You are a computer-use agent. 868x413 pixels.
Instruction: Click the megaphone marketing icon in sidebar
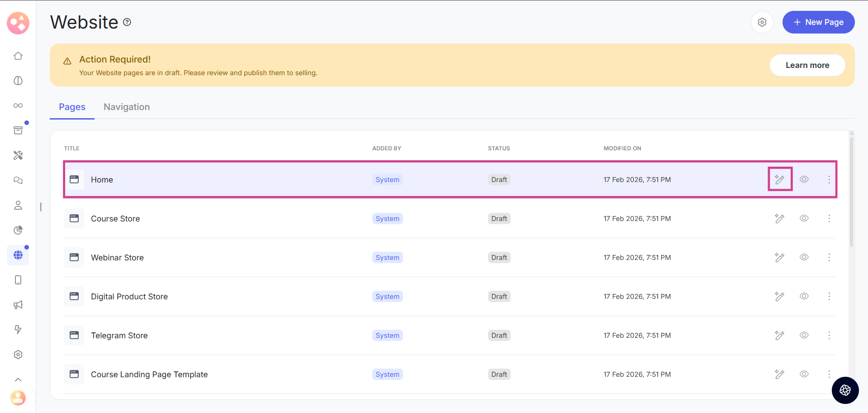click(18, 305)
